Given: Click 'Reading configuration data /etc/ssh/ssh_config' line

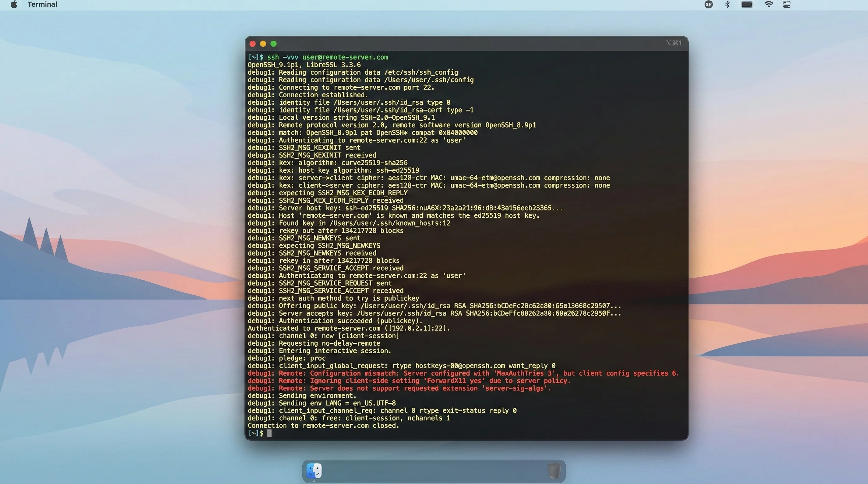Looking at the screenshot, I should 353,72.
